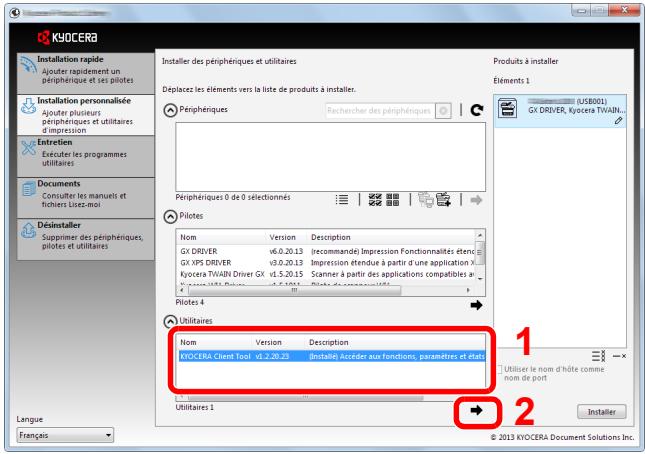645x454 pixels.
Task: Click the Nom column header in Pilotes
Action: coord(222,237)
